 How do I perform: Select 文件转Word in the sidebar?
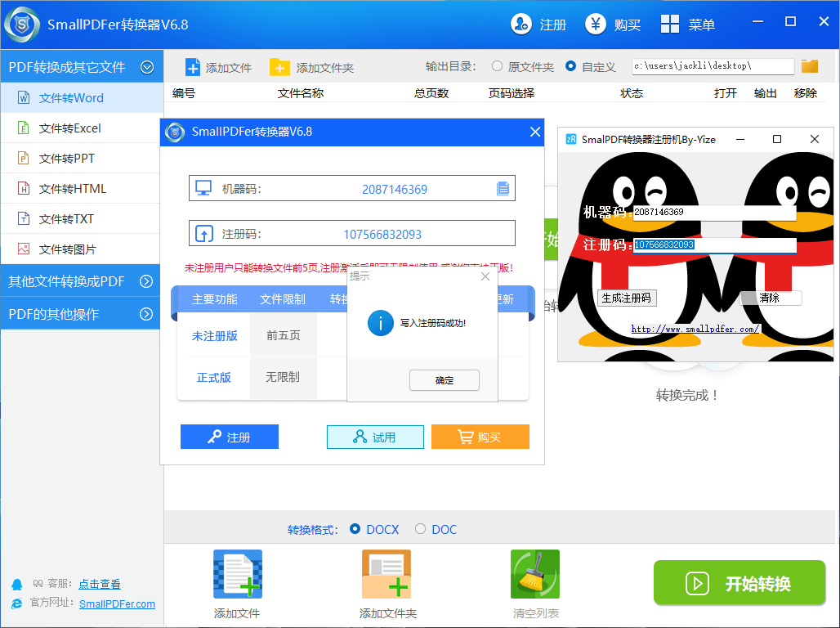tap(82, 97)
